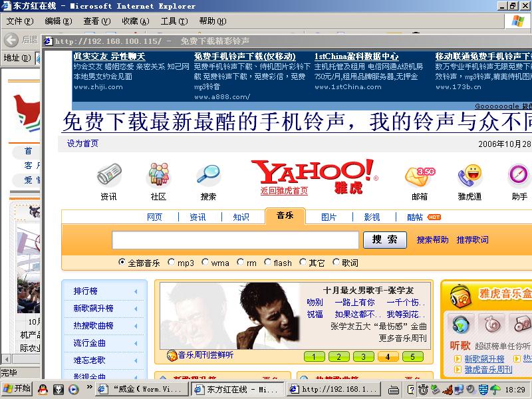The height and width of the screenshot is (399, 532).
Task: Click the orange play icon beside 新歌飙升榜 link
Action: 458,358
